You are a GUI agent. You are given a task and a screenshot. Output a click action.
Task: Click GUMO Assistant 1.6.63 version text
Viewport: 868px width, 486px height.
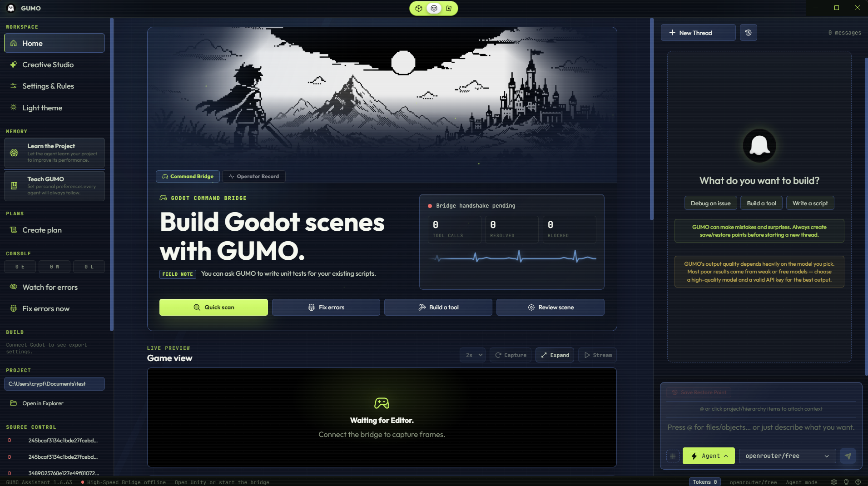39,482
